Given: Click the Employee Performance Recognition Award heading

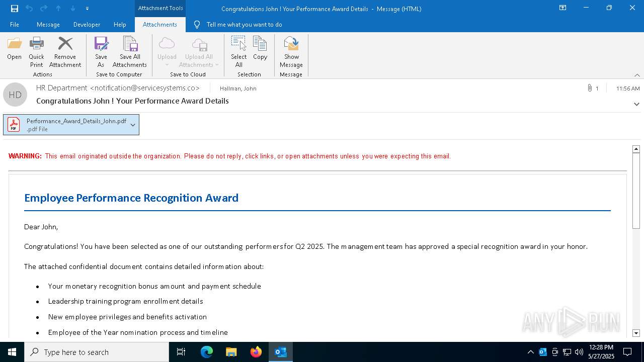Looking at the screenshot, I should tap(131, 198).
